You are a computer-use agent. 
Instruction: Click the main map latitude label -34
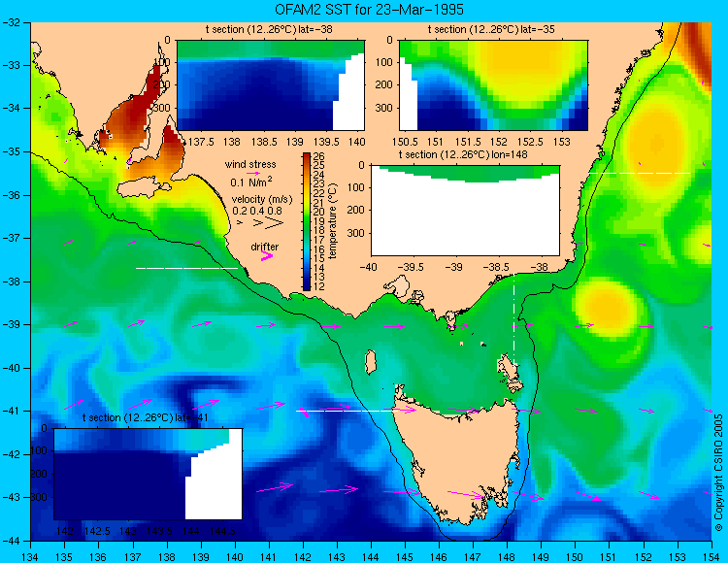coord(11,108)
